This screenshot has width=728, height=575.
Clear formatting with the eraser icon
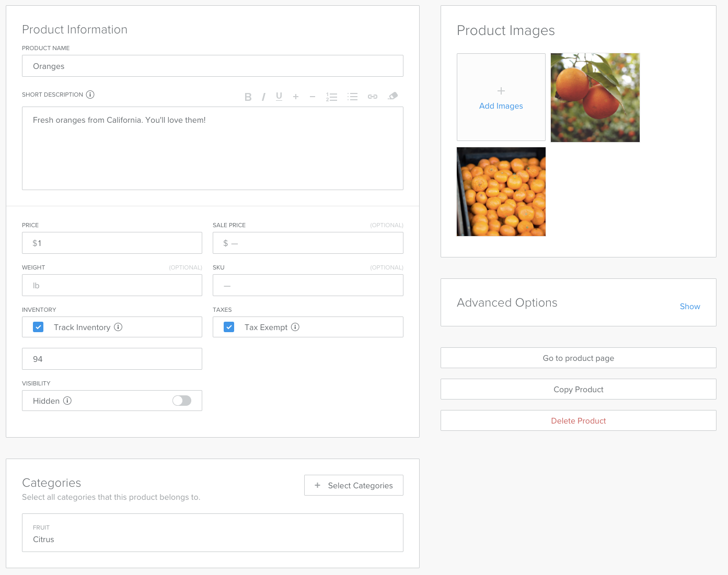tap(392, 96)
